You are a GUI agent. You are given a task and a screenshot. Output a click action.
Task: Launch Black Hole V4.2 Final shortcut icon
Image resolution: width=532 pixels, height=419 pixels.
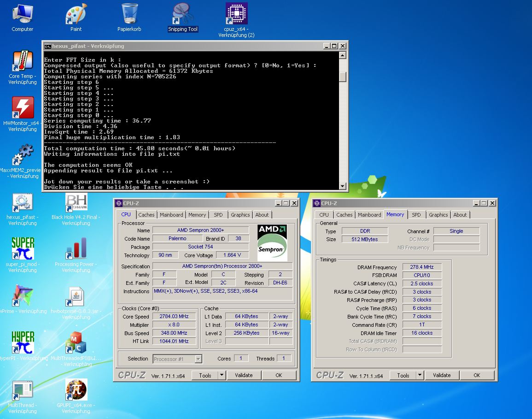76,202
